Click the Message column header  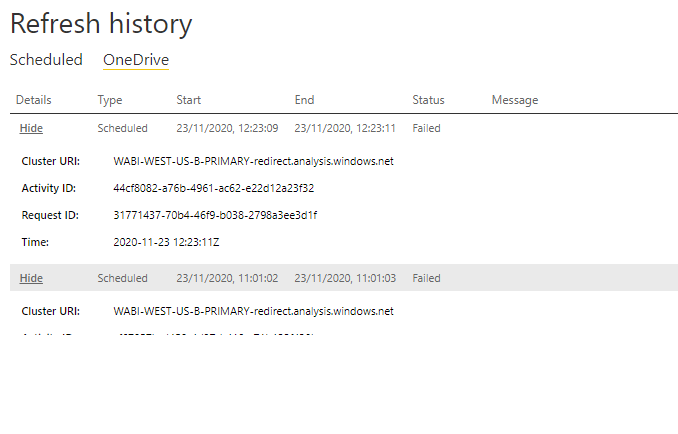pyautogui.click(x=515, y=100)
